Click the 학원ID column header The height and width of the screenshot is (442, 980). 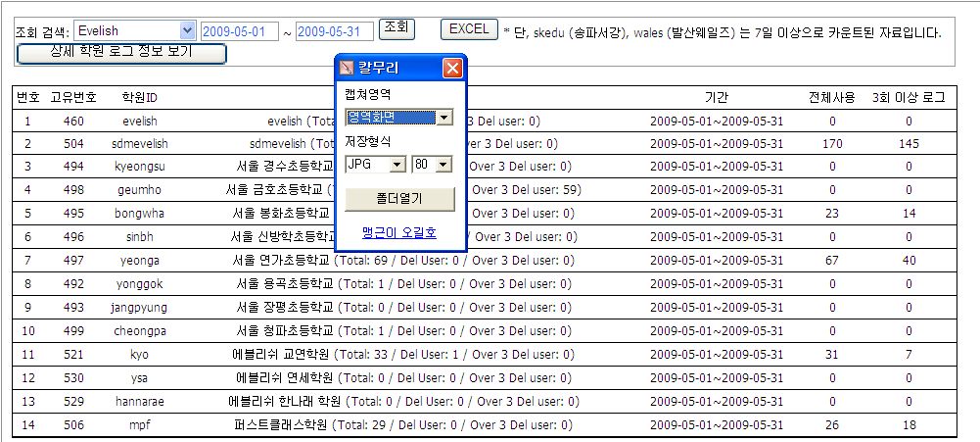[139, 98]
